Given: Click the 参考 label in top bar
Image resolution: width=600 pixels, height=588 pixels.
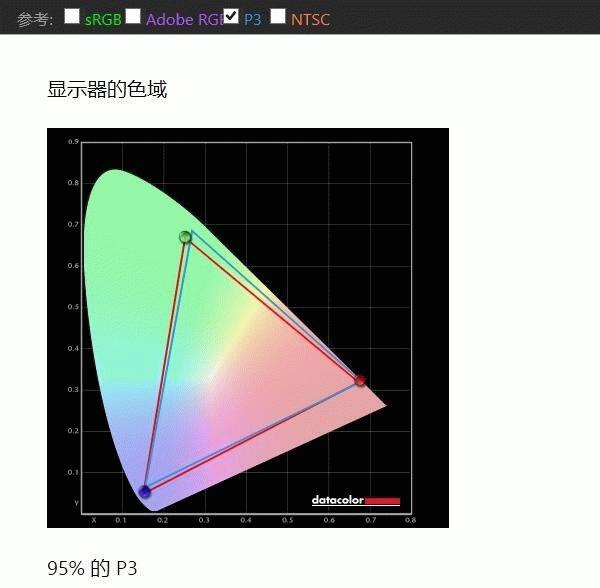Looking at the screenshot, I should (35, 19).
